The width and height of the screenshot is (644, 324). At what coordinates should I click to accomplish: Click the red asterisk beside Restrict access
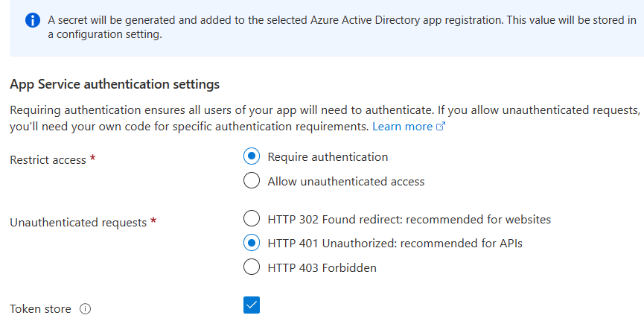pyautogui.click(x=92, y=159)
